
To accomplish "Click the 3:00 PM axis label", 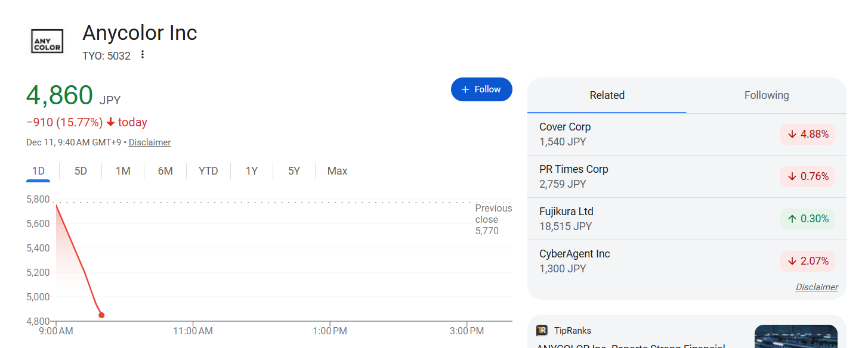I will pyautogui.click(x=467, y=331).
